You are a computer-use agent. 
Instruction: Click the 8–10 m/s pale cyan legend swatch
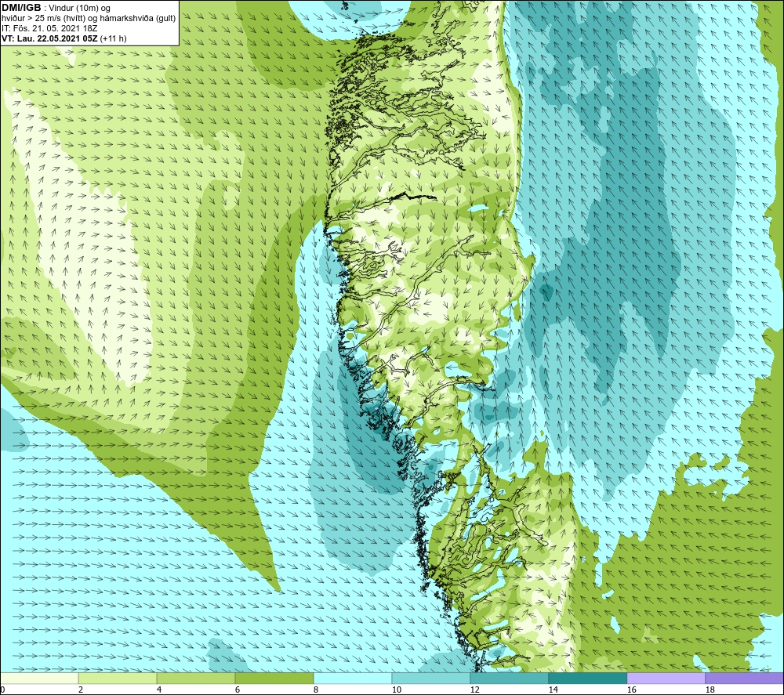[353, 678]
